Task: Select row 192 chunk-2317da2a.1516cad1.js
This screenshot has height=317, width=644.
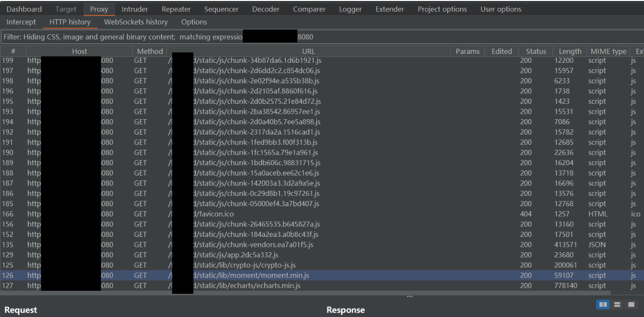Action: 322,132
